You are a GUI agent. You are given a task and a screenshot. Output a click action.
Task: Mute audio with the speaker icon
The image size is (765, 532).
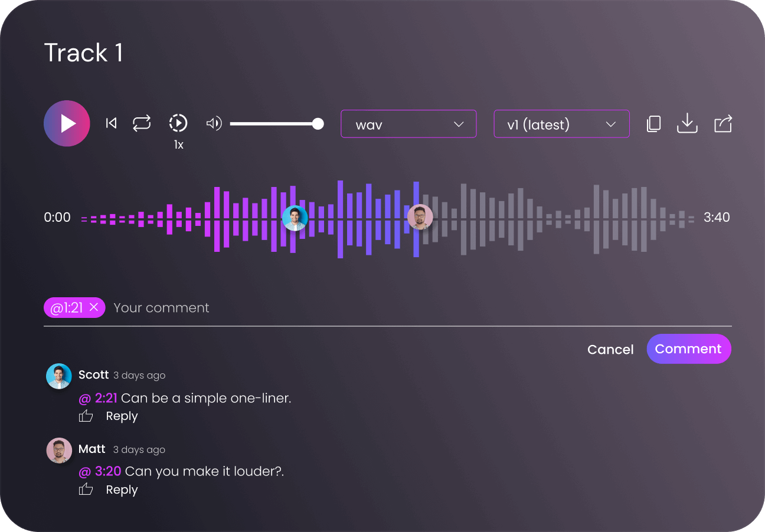(x=214, y=123)
